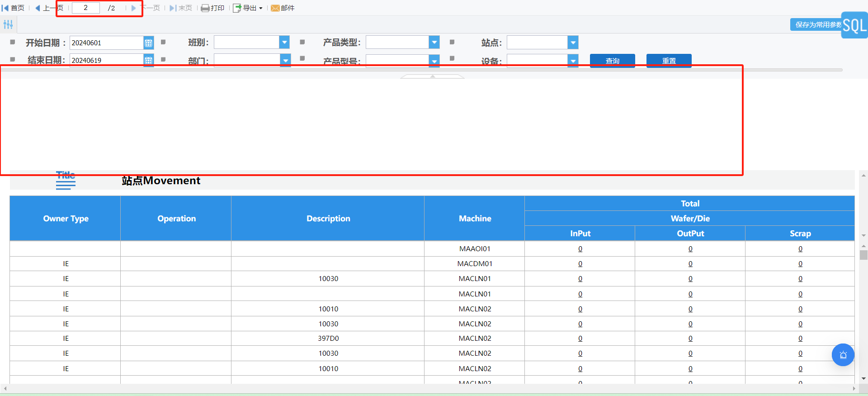Select Owner Type IE in MACDM01 row
868x396 pixels.
(x=66, y=264)
